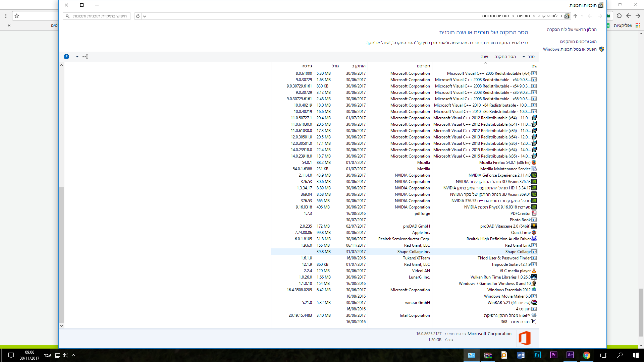
Task: Click the list scrollbar up arrow
Action: click(x=61, y=65)
